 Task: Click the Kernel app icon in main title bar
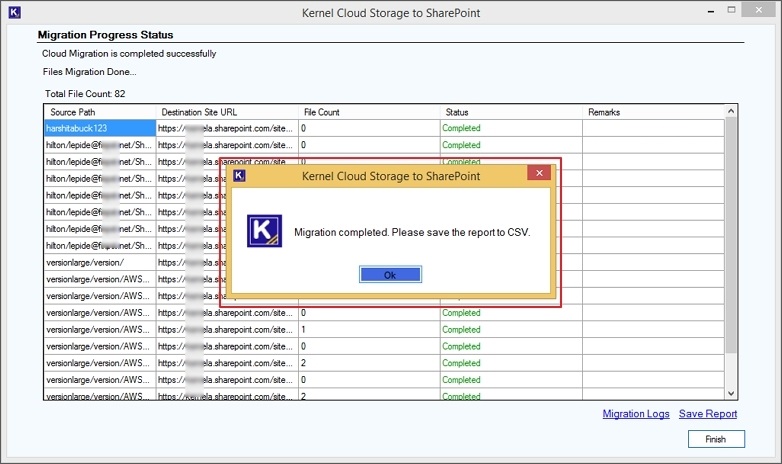[14, 12]
